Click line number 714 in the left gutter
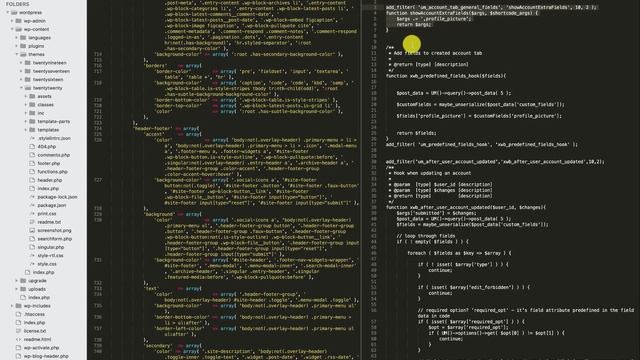 [x=98, y=54]
